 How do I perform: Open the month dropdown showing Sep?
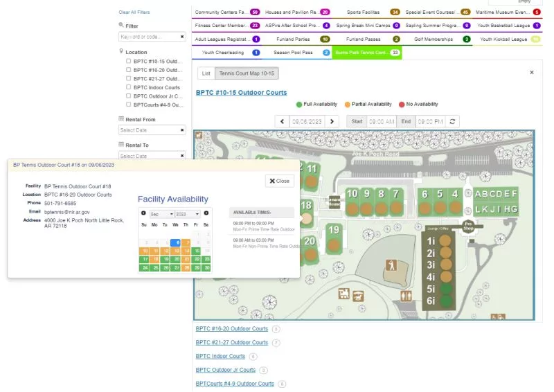(161, 214)
